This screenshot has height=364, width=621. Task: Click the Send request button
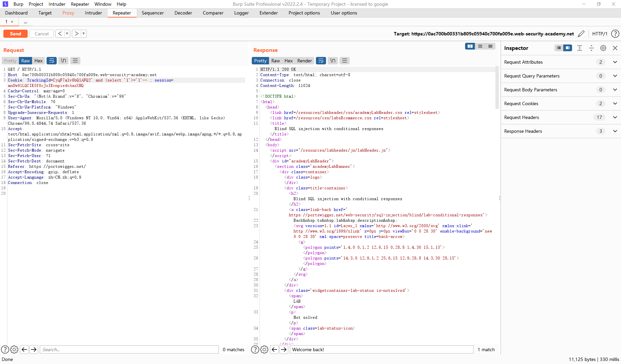[x=16, y=34]
